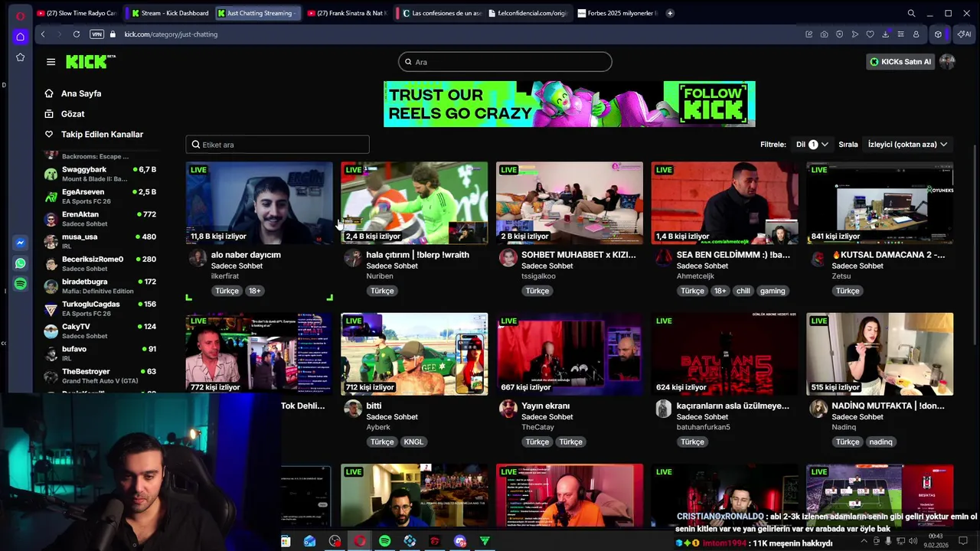Switch to Forbes 2025 milyonerler tab
980x551 pixels.
click(x=619, y=13)
